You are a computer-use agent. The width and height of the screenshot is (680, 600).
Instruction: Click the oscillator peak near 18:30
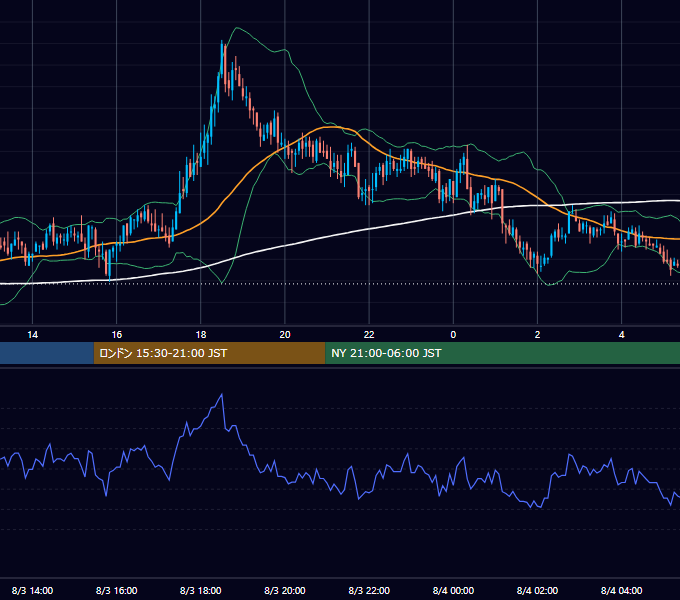coord(222,395)
